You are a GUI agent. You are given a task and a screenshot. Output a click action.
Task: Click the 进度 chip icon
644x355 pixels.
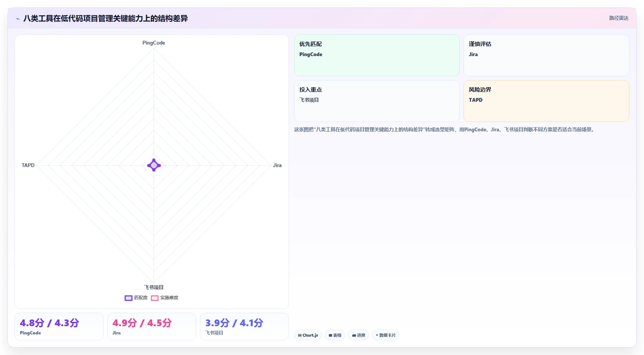tap(354, 336)
